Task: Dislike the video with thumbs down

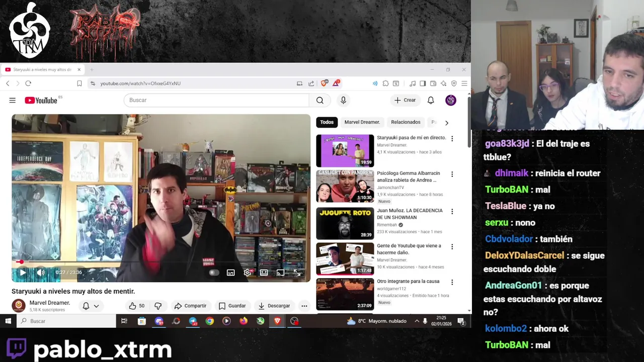Action: pyautogui.click(x=158, y=306)
